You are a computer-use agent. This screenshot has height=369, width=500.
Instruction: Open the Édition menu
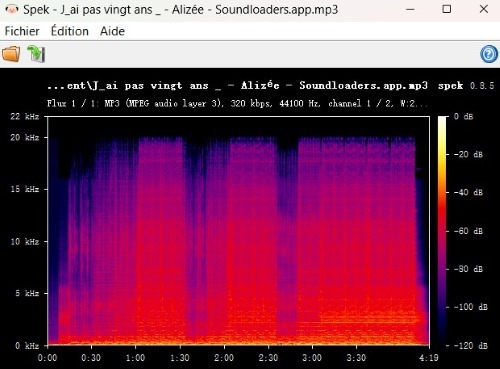pyautogui.click(x=70, y=31)
